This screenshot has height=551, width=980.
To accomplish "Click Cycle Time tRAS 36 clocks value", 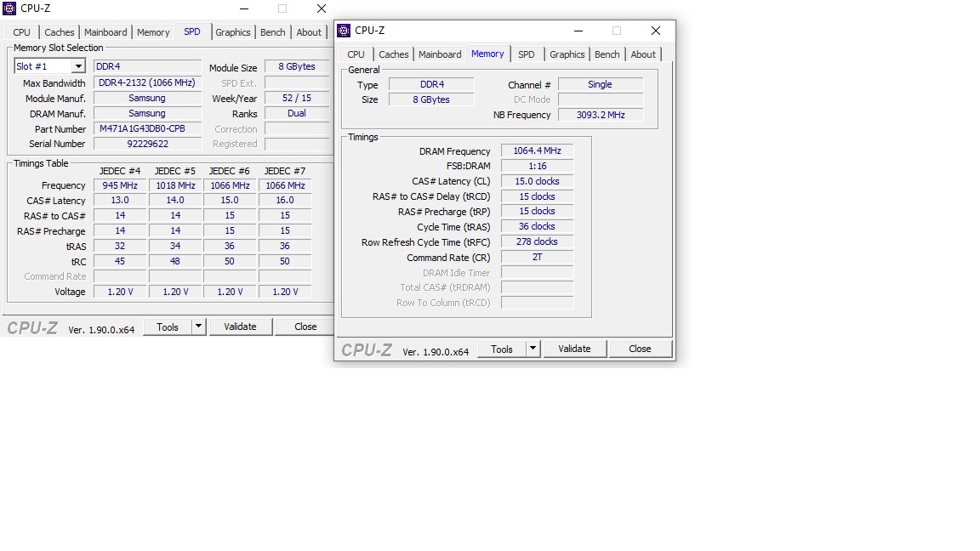I will point(538,226).
